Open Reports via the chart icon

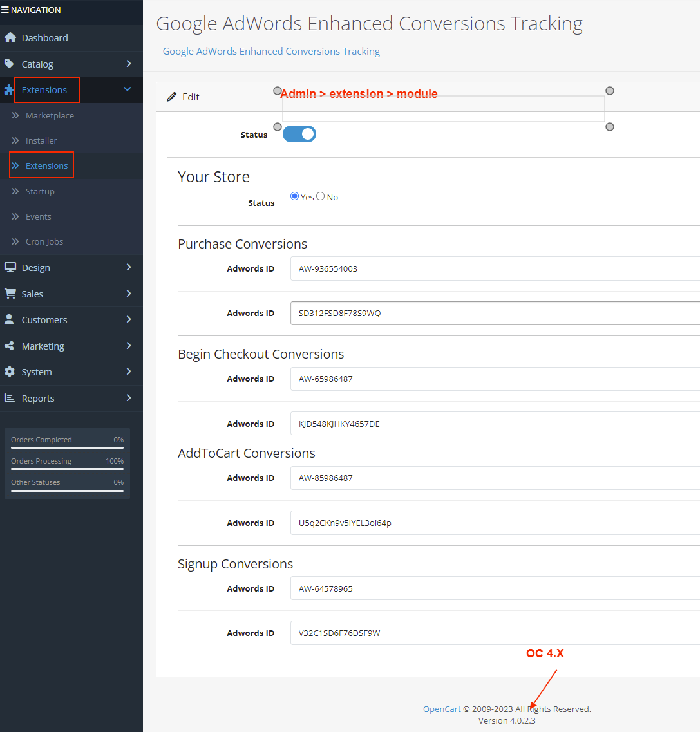coord(10,398)
